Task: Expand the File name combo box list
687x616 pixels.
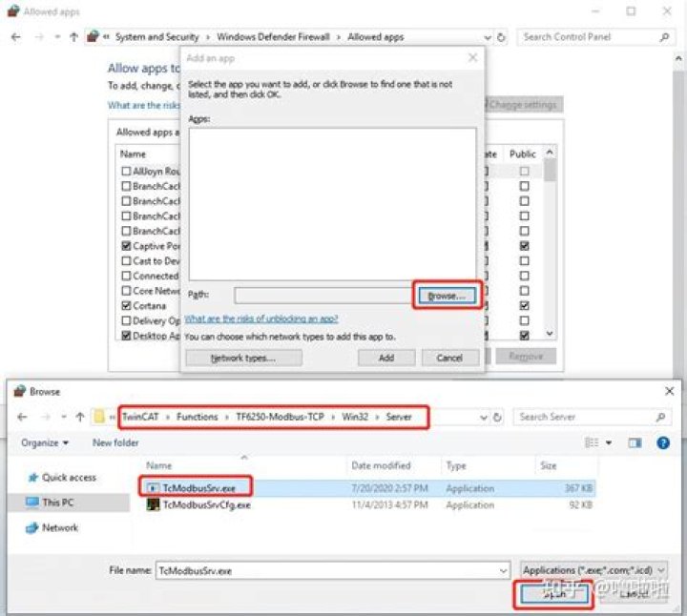Action: 503,570
